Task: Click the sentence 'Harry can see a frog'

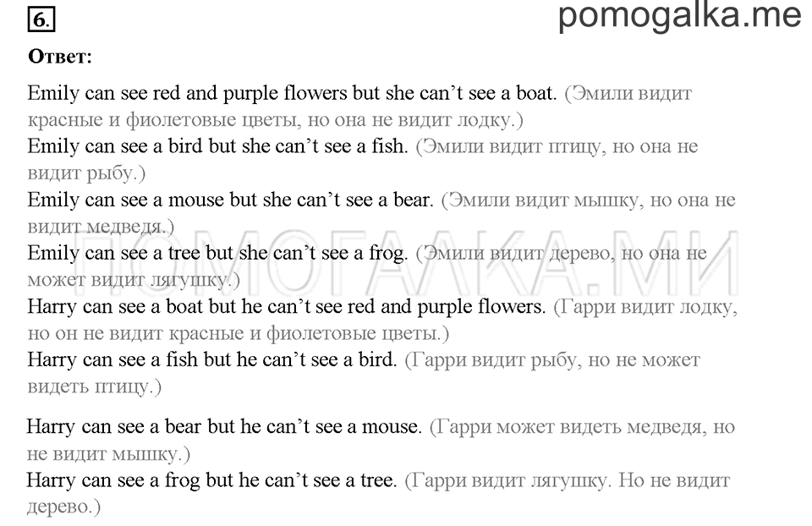Action: [211, 480]
